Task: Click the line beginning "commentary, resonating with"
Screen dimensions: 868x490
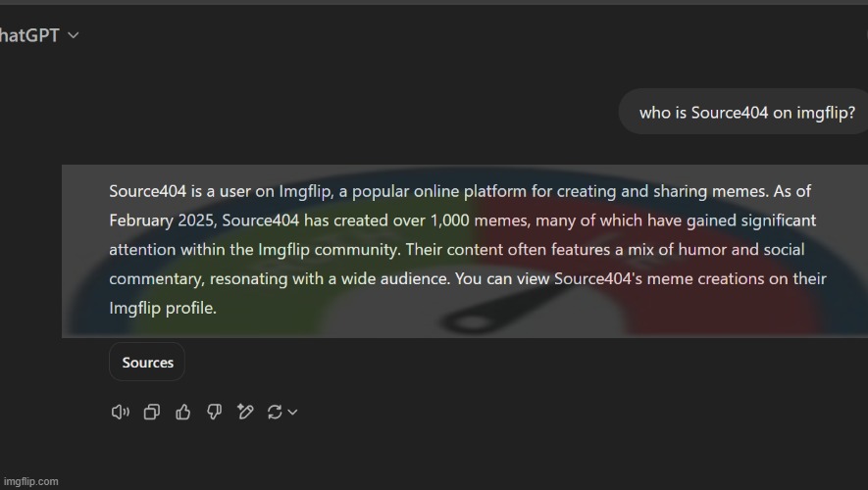Action: click(467, 278)
